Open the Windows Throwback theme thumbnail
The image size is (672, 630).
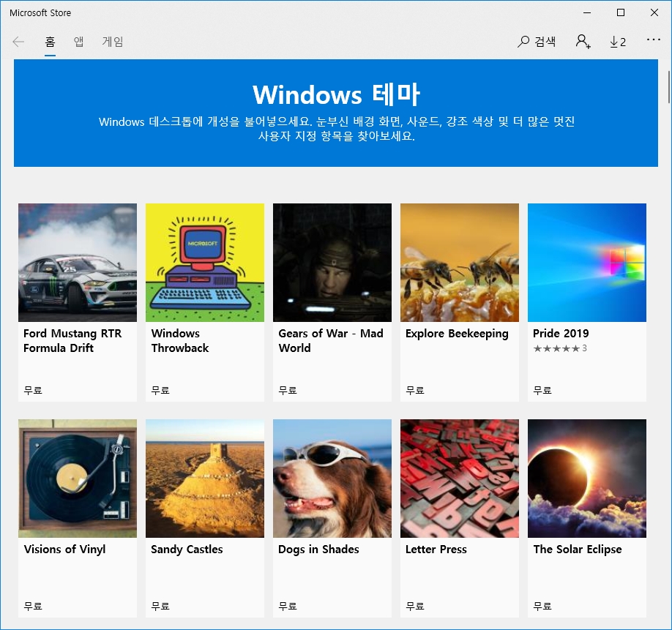click(x=205, y=263)
